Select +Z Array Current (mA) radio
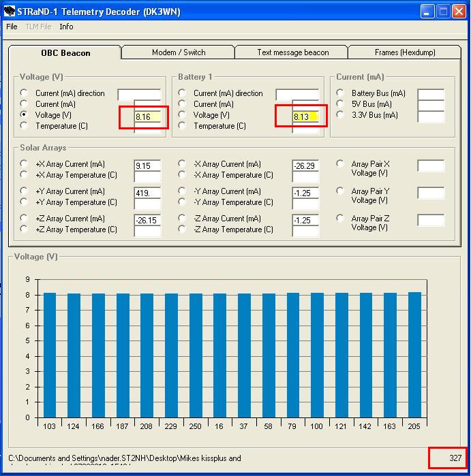 click(24, 218)
